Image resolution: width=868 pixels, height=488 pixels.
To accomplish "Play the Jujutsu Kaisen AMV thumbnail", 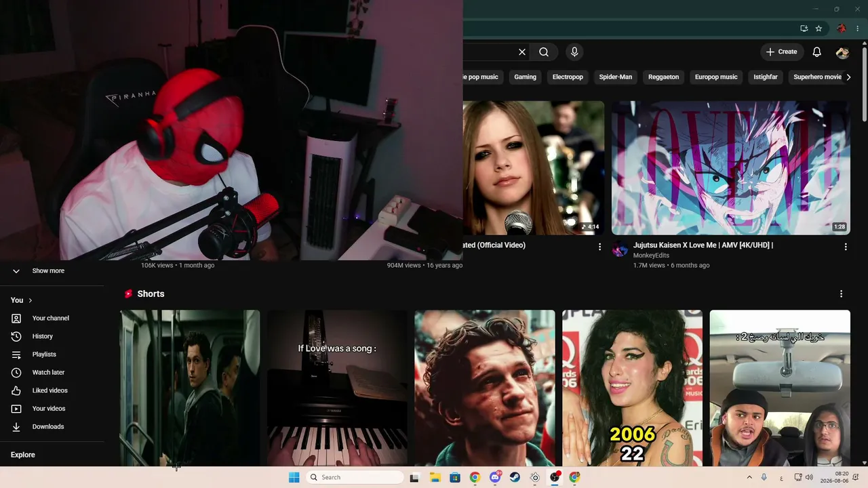I will click(x=731, y=168).
